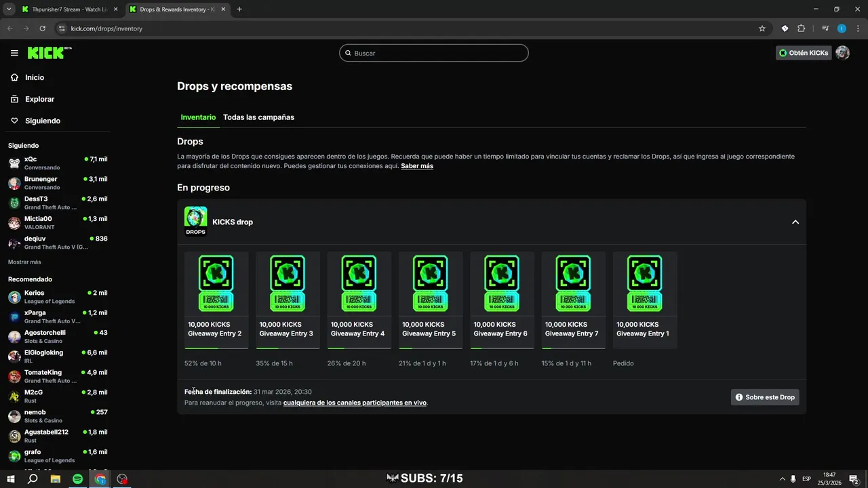868x488 pixels.
Task: Click DessT3 channel avatar
Action: 14,203
